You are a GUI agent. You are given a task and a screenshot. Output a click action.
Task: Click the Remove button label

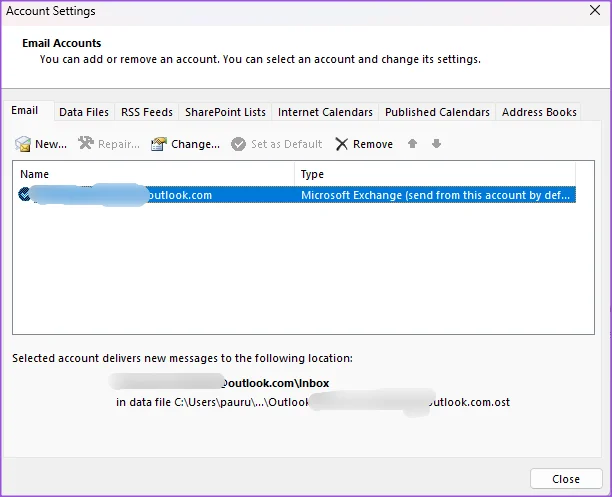coord(373,144)
